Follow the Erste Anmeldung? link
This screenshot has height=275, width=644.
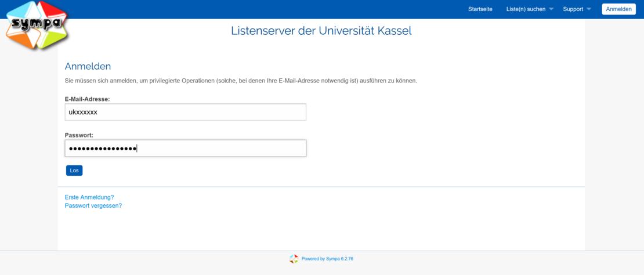pos(89,197)
